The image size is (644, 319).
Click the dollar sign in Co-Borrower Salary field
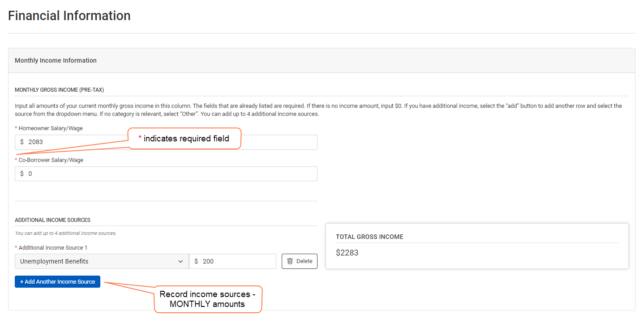(22, 174)
